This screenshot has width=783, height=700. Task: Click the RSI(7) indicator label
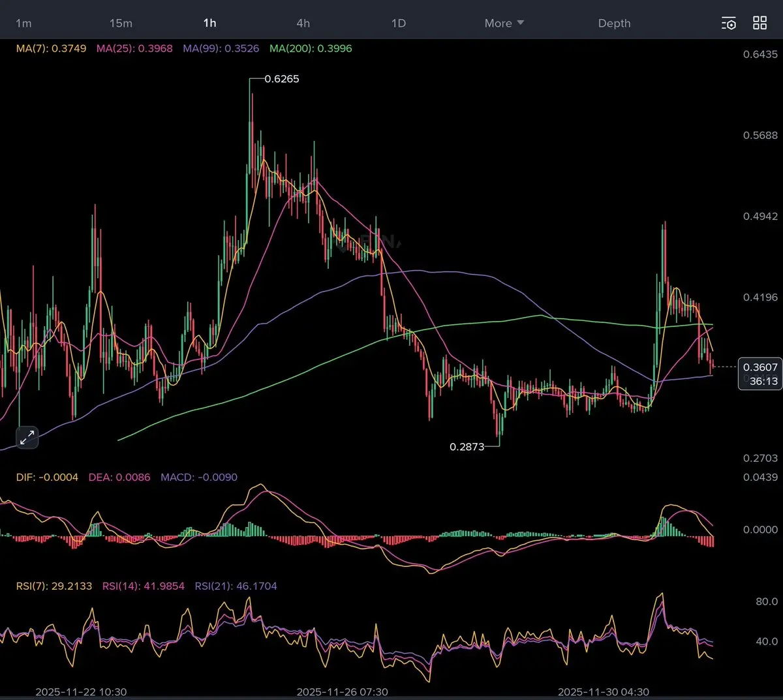coord(54,586)
